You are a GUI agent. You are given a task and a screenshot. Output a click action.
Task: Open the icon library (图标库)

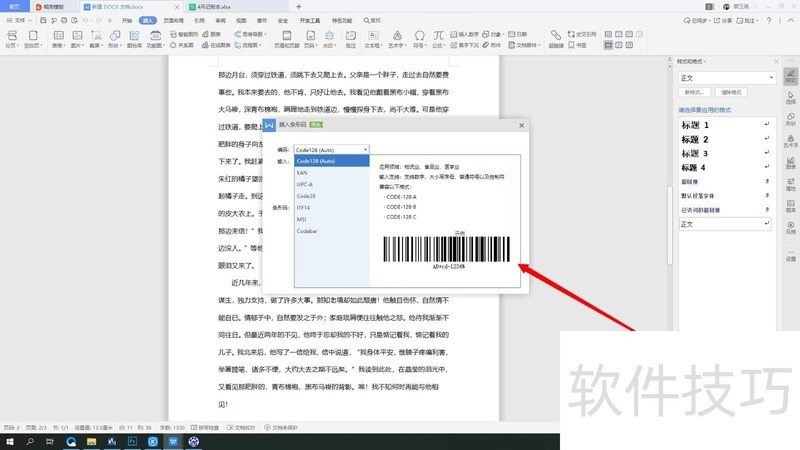(x=134, y=39)
